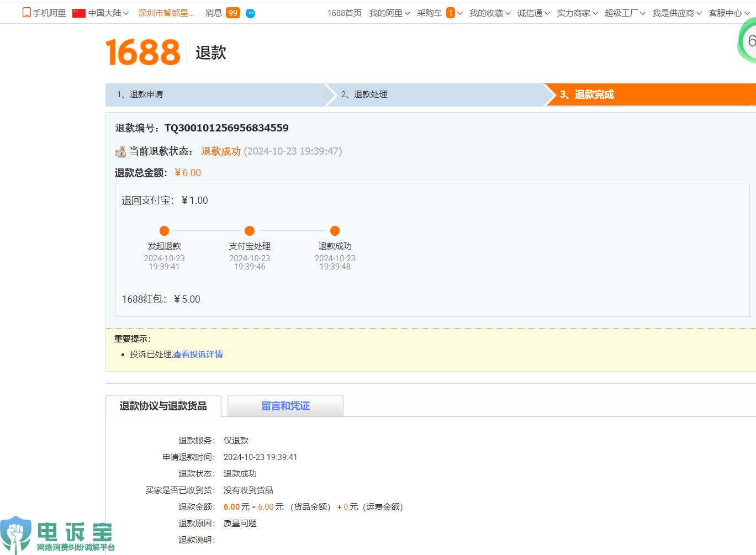The image size is (756, 555).
Task: Open the 留言和凭证 tab
Action: (x=286, y=406)
